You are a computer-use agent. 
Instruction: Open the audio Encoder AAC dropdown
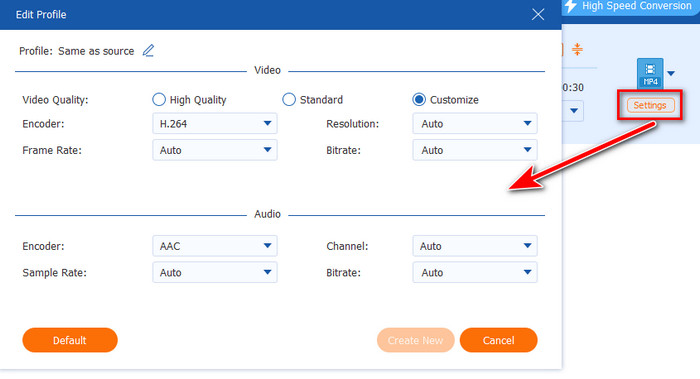215,246
